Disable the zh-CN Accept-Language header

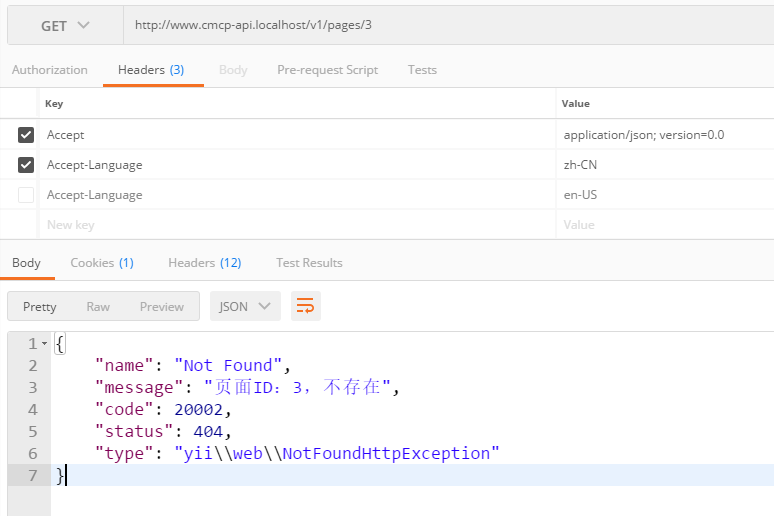26,165
